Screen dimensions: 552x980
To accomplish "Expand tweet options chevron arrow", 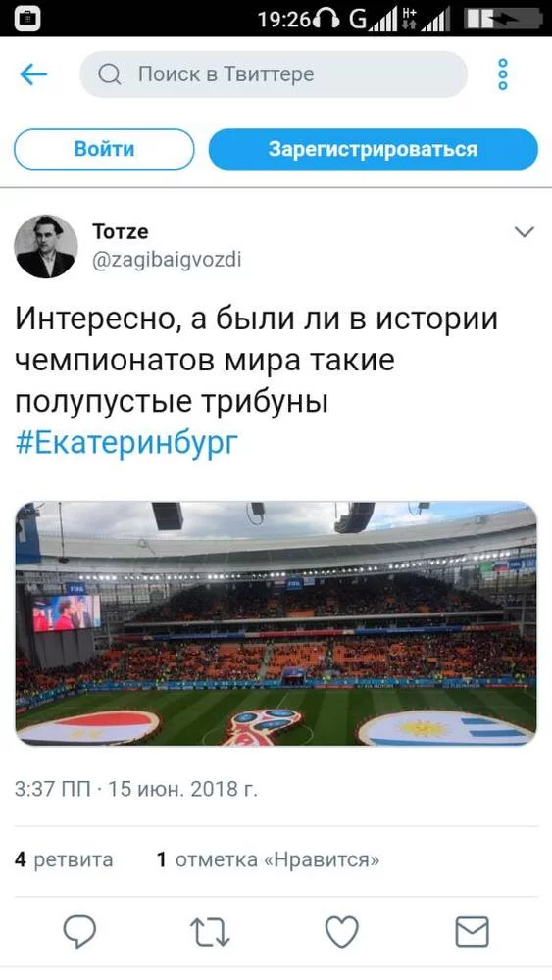I will [524, 232].
